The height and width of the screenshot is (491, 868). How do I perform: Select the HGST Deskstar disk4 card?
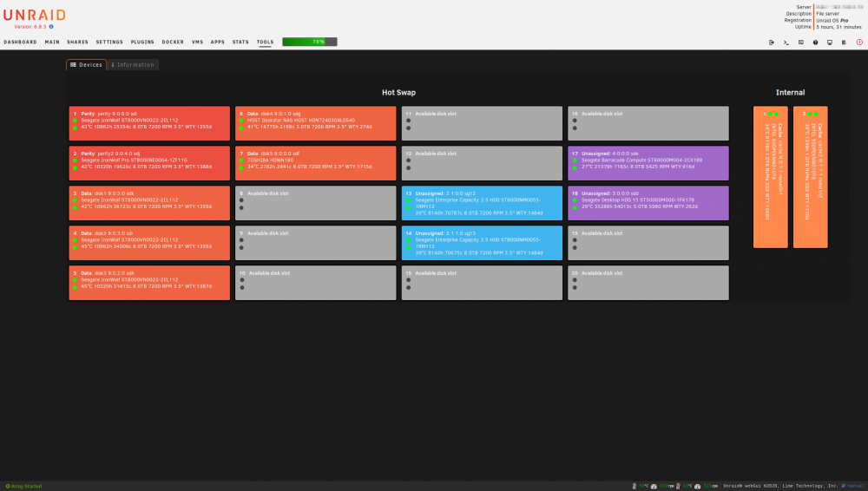click(x=316, y=123)
